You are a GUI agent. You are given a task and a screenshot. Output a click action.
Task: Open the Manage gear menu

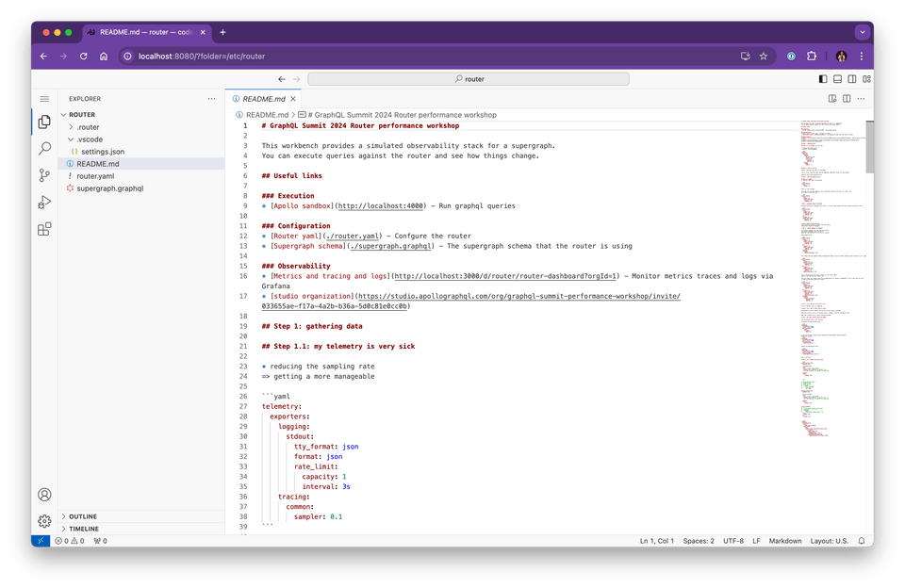(x=44, y=521)
